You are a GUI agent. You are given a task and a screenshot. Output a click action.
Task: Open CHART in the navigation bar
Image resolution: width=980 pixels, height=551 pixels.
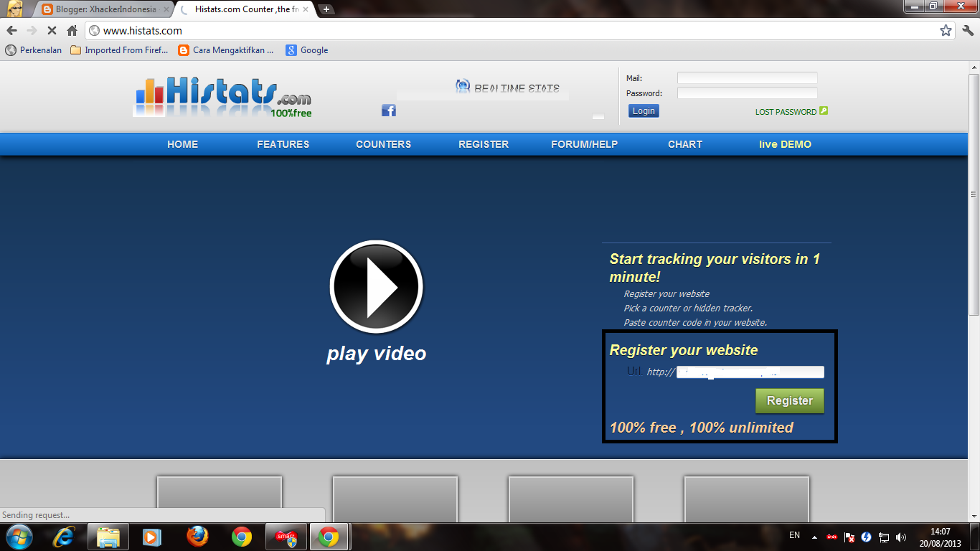coord(685,144)
